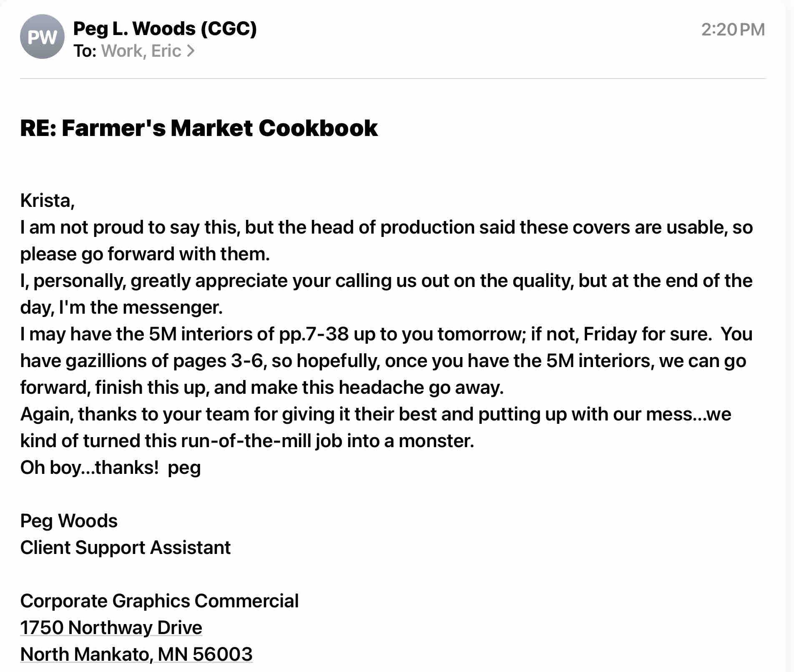Click the 2:20 PM timestamp

tap(733, 30)
